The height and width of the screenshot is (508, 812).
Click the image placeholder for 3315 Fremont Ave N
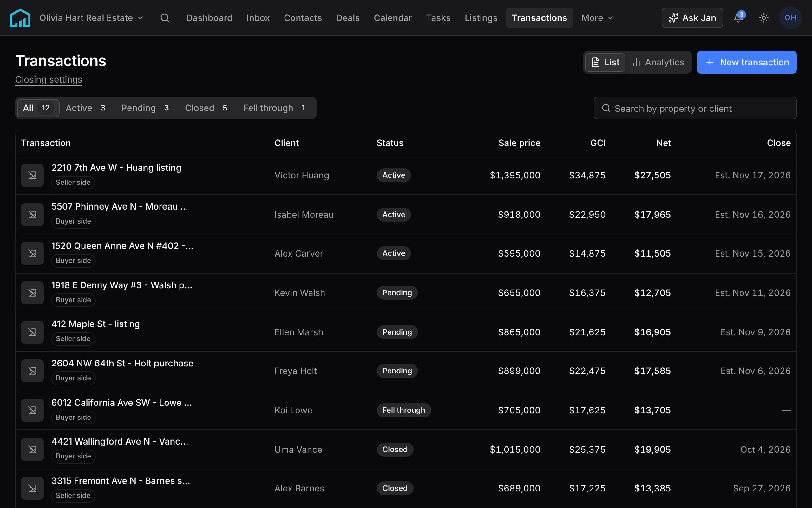point(32,488)
